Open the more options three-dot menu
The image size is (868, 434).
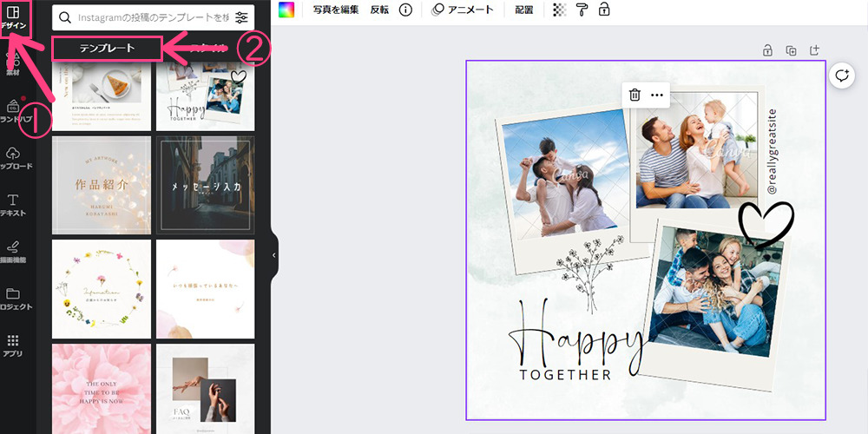pos(657,95)
